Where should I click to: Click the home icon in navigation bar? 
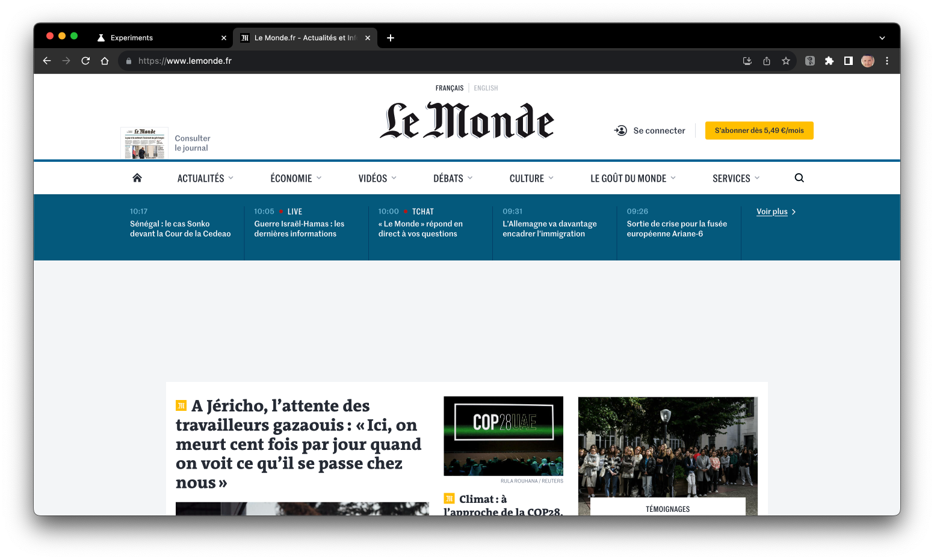tap(137, 178)
